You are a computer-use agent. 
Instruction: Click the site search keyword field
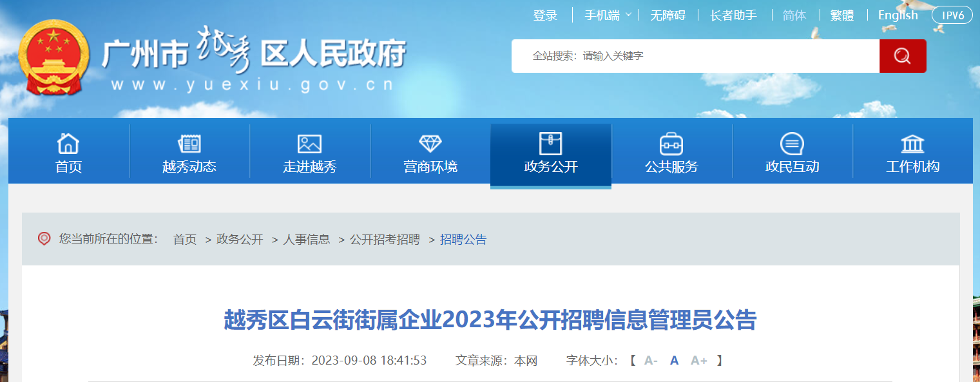tap(695, 56)
